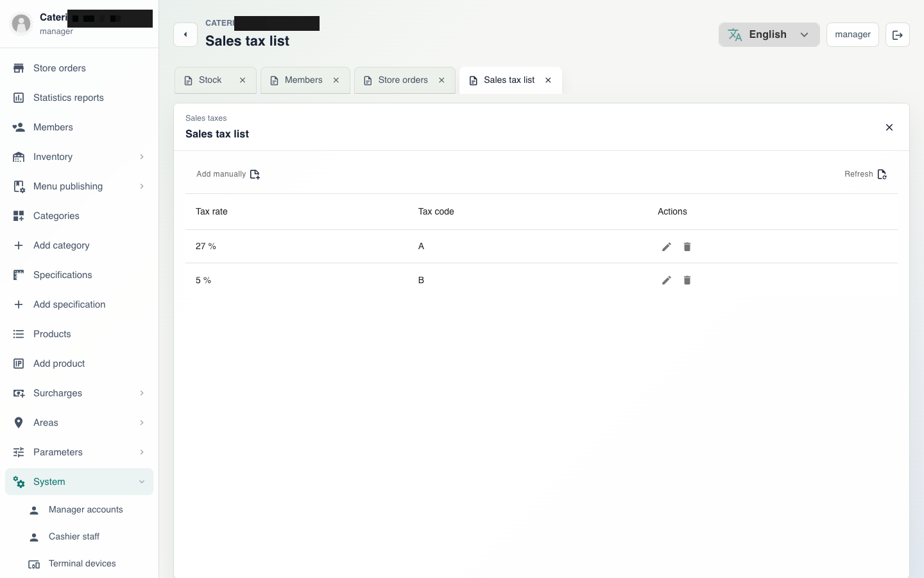Open the Products list
924x578 pixels.
click(80, 334)
